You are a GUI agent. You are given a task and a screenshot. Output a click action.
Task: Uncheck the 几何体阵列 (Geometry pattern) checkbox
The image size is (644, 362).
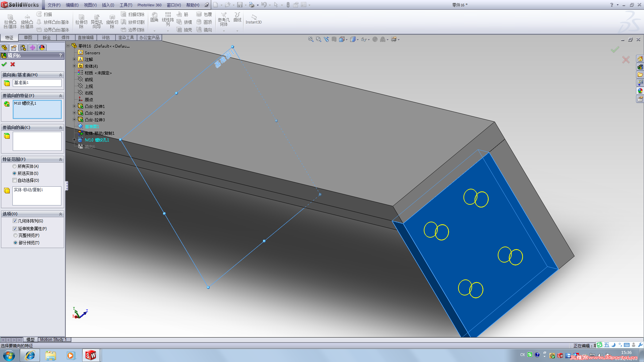(x=15, y=221)
